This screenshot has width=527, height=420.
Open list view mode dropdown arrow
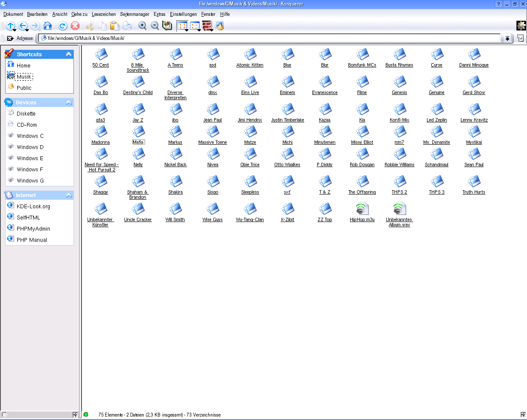(x=200, y=30)
